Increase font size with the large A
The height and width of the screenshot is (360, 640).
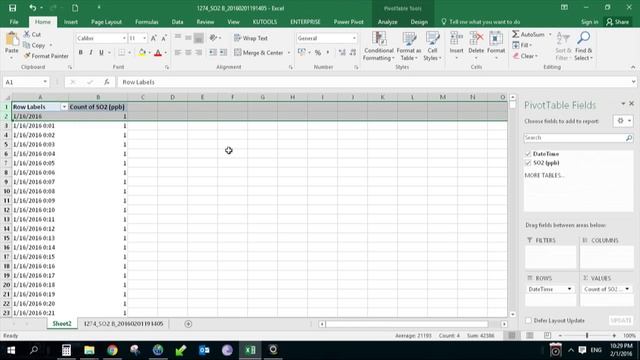click(153, 38)
